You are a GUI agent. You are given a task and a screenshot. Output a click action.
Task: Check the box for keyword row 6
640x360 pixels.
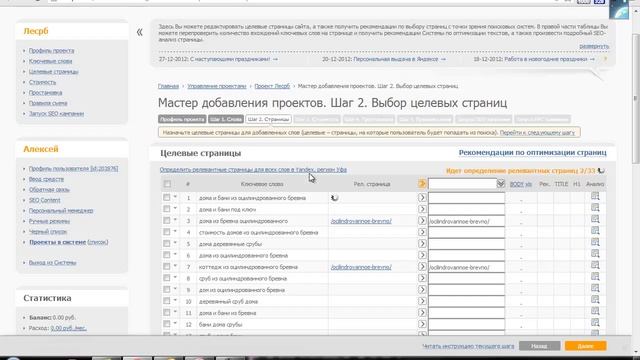point(167,255)
